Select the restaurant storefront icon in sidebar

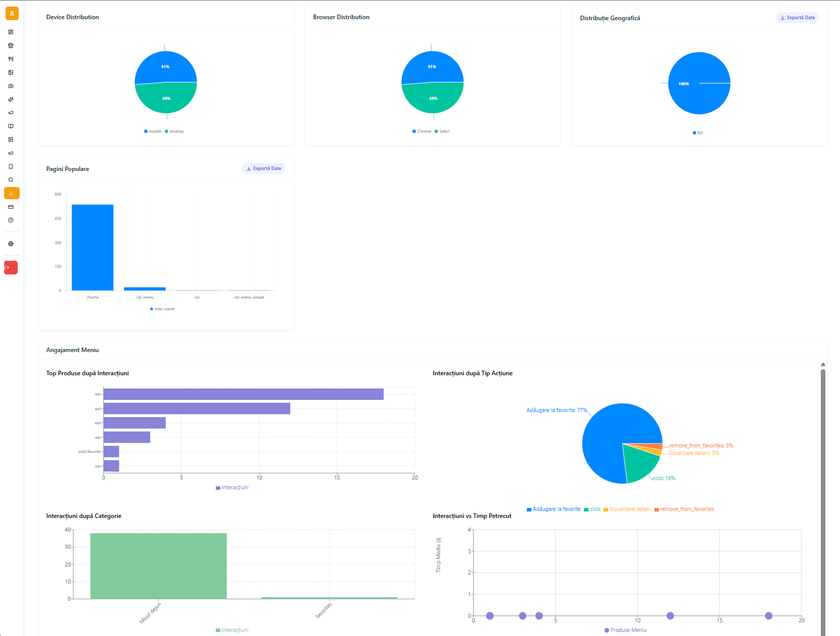tap(11, 45)
